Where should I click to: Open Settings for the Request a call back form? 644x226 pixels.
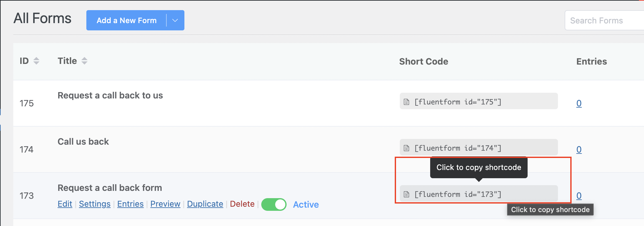(95, 204)
